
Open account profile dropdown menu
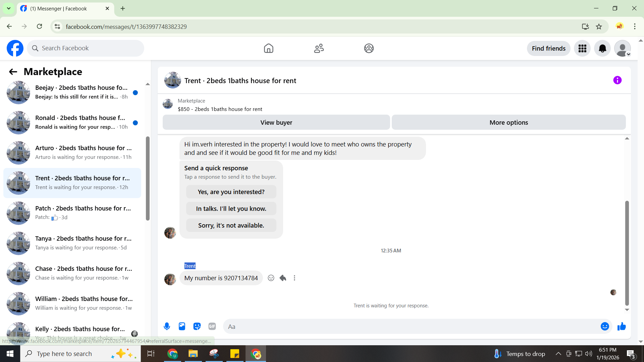click(x=623, y=49)
